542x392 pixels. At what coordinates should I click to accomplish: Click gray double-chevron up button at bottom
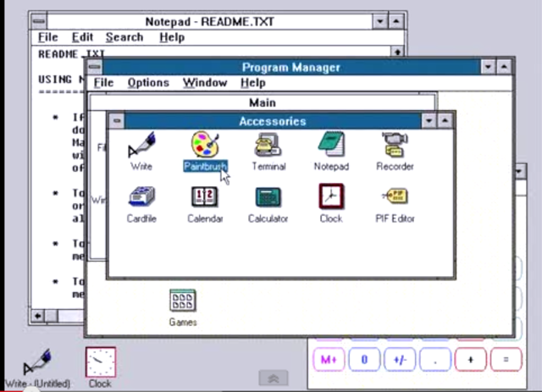(x=273, y=378)
